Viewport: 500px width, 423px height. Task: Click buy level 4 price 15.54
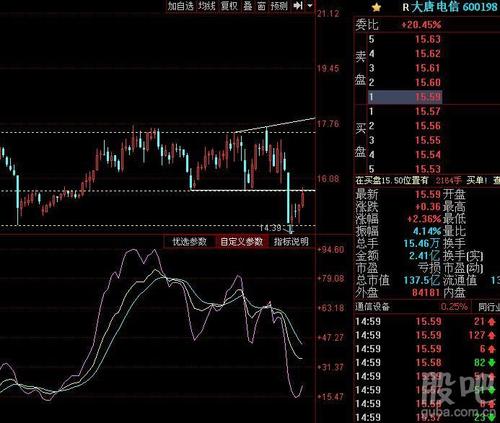428,155
